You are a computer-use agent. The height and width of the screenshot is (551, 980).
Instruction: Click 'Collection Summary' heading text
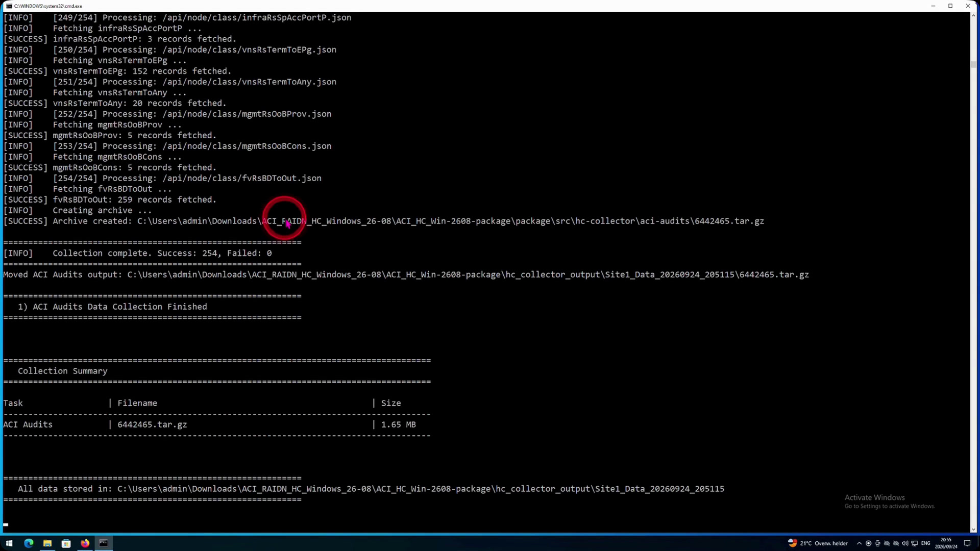click(x=63, y=371)
